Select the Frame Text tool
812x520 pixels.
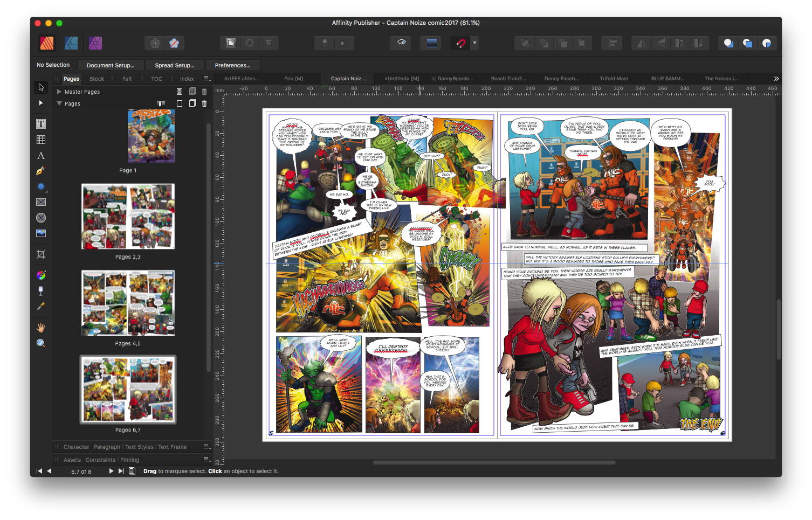[x=41, y=124]
